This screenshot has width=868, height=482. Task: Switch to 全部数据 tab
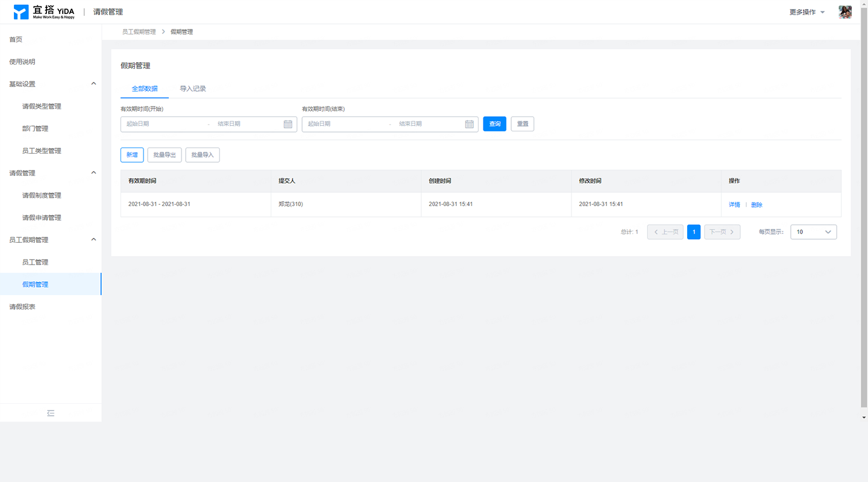[145, 89]
